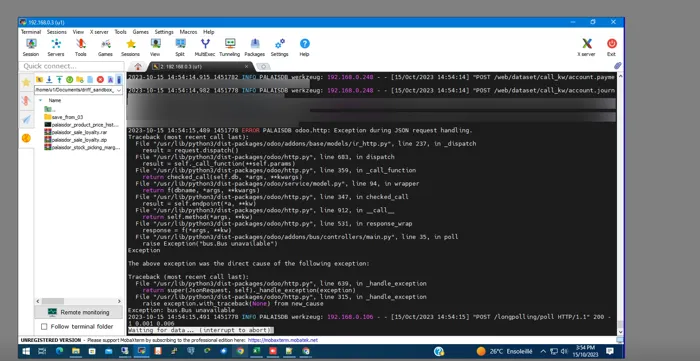Viewport: 700px width, 361px height.
Task: Open the Terminal menu
Action: (31, 32)
